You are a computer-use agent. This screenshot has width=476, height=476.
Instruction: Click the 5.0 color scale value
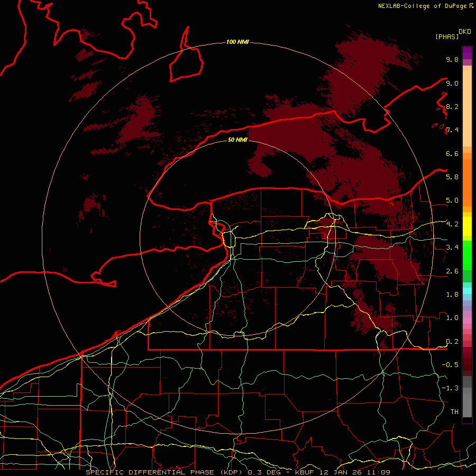[452, 200]
